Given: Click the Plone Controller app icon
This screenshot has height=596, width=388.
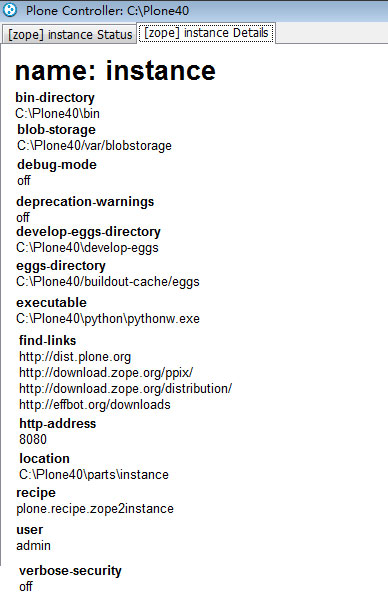Looking at the screenshot, I should click(x=10, y=10).
